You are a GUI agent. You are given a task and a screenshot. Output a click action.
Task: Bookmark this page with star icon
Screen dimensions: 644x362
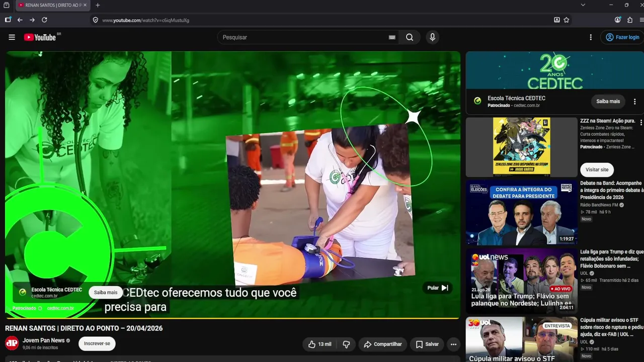click(567, 20)
